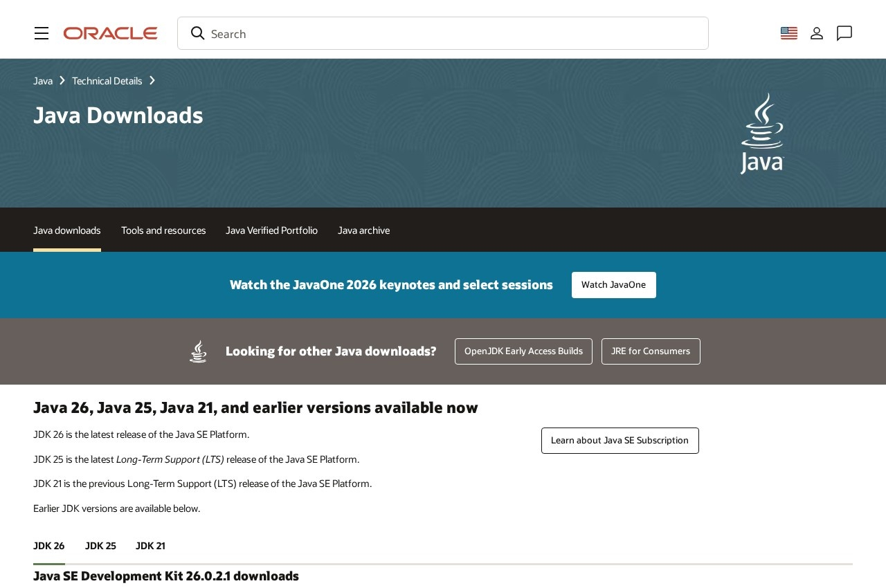Click 'Long-Term Support (LTS)' italic text

170,459
